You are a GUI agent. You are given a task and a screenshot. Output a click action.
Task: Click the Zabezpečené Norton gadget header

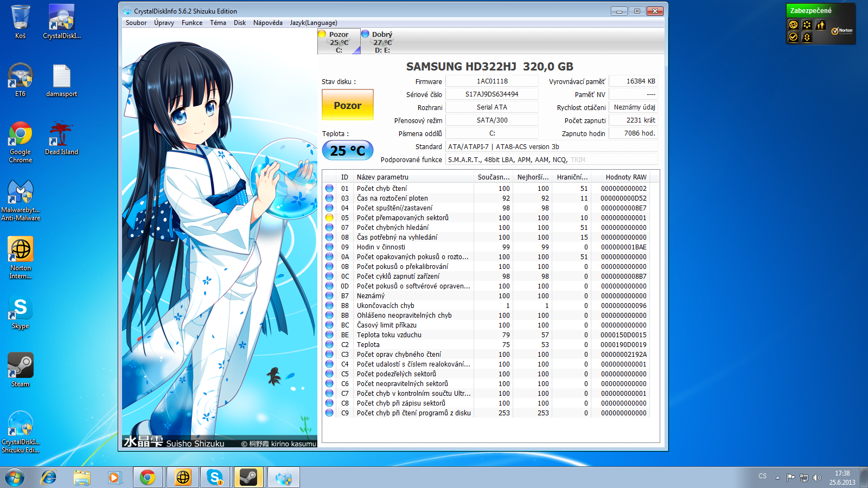821,11
